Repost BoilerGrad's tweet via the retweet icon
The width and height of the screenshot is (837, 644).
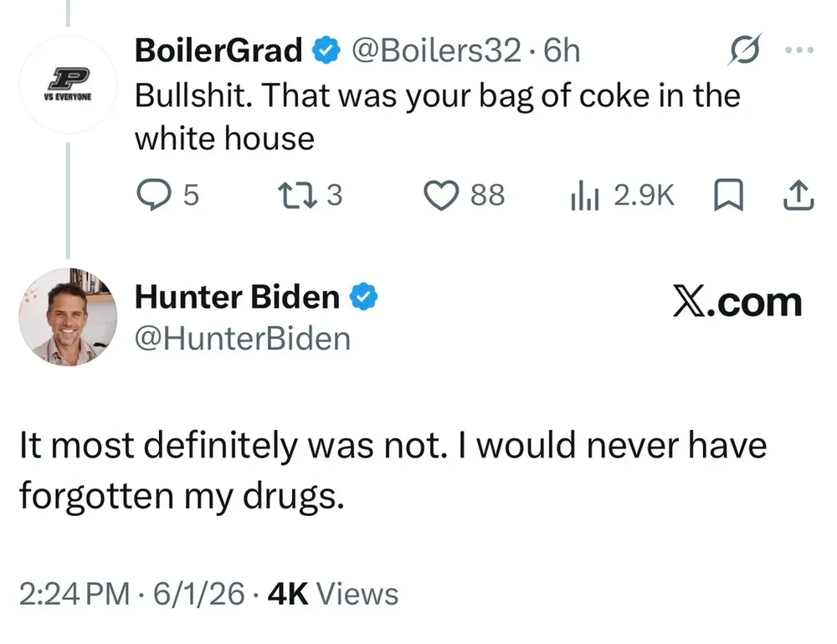click(299, 195)
